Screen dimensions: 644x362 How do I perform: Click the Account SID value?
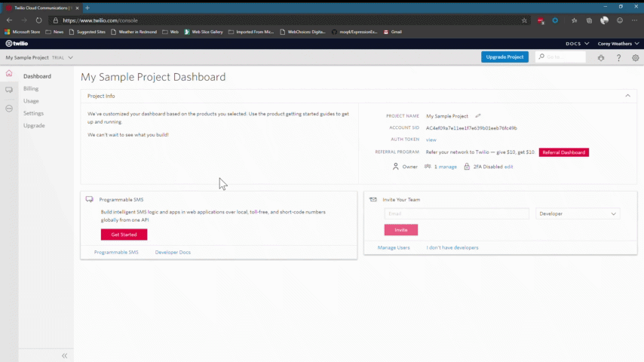pyautogui.click(x=471, y=128)
